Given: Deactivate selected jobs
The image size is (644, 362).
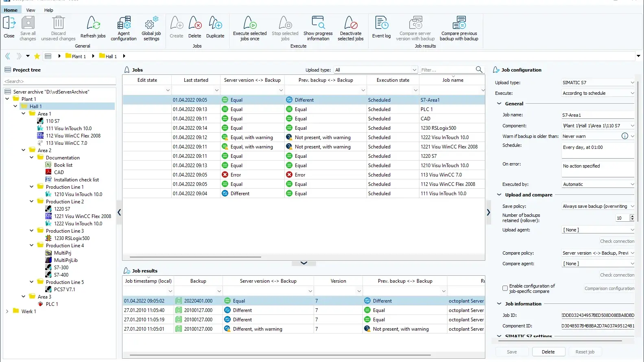Looking at the screenshot, I should pyautogui.click(x=351, y=28).
